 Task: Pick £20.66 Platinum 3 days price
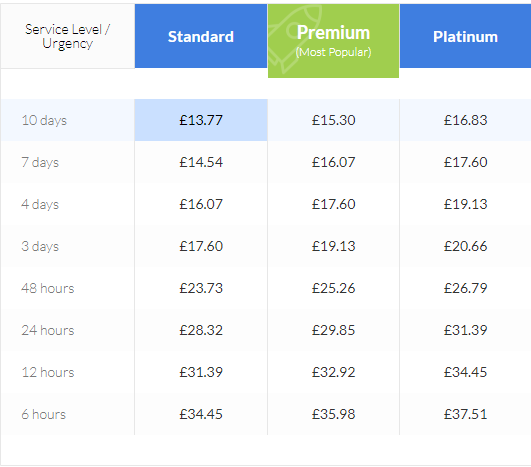tap(465, 246)
